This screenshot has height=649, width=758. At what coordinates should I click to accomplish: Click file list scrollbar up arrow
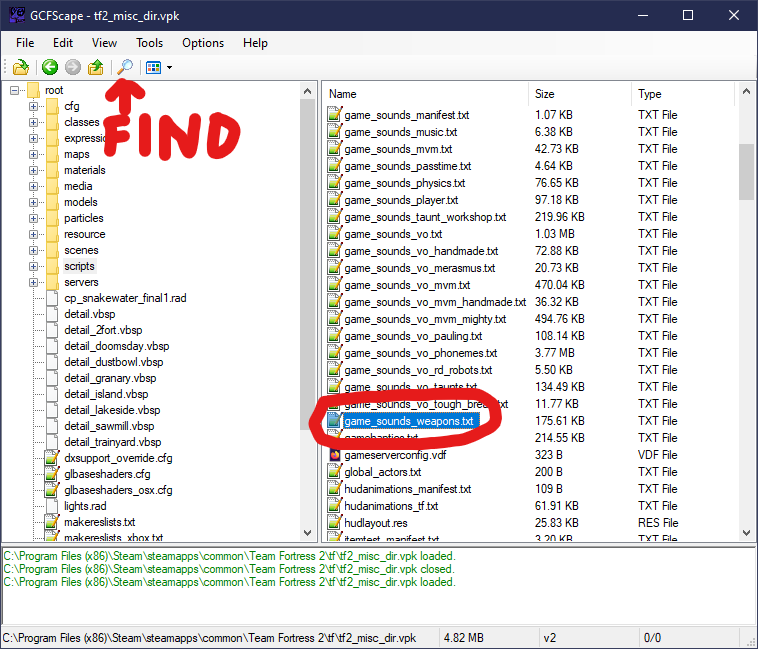746,91
